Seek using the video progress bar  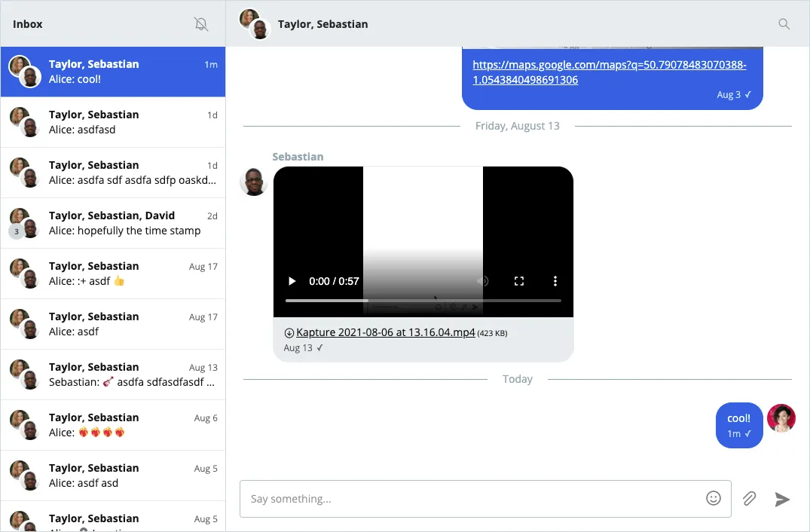422,300
